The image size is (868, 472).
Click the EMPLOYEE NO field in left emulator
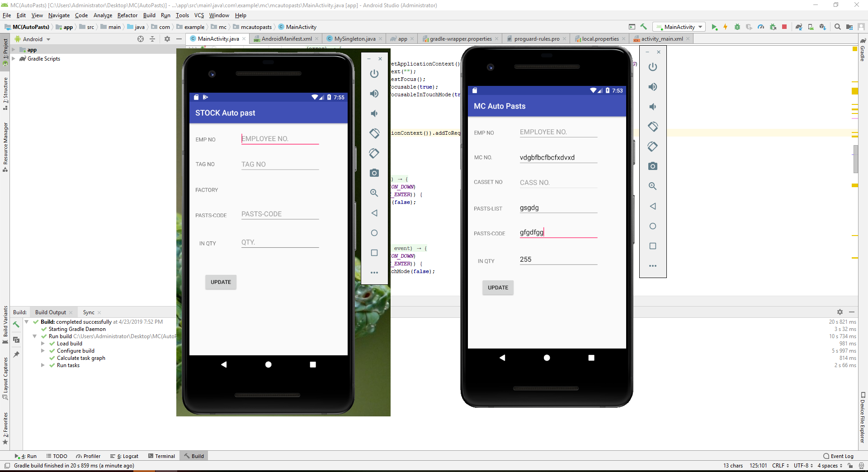point(280,139)
